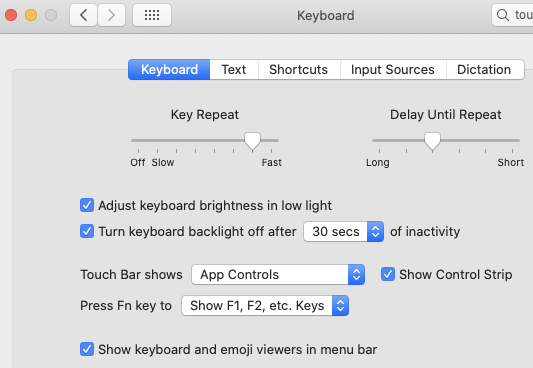Switch to the Dictation tab
The width and height of the screenshot is (533, 368).
tap(485, 70)
